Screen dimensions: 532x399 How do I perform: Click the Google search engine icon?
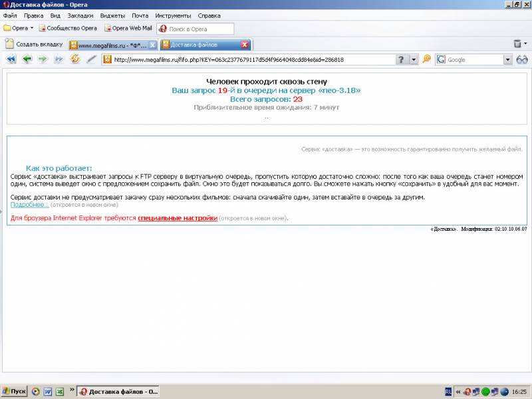441,60
